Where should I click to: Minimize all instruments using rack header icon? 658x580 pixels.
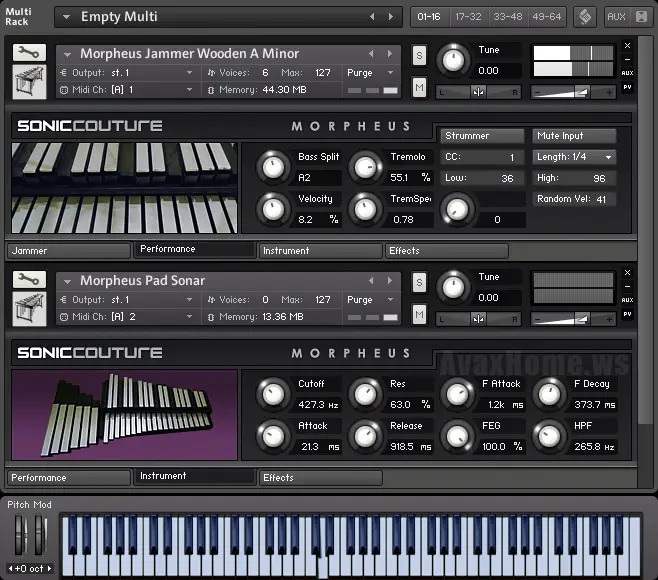641,17
